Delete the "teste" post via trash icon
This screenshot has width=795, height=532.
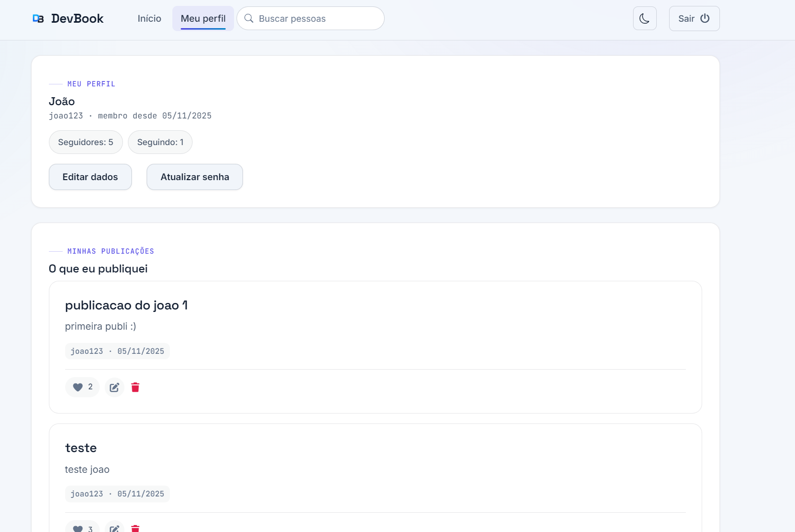click(x=135, y=528)
